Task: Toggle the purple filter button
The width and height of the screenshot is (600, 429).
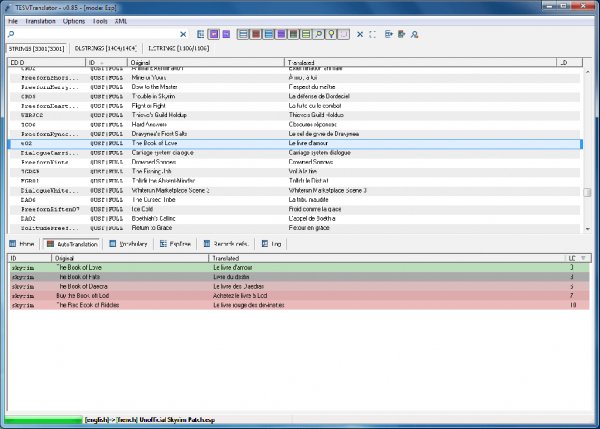Action: coord(281,34)
